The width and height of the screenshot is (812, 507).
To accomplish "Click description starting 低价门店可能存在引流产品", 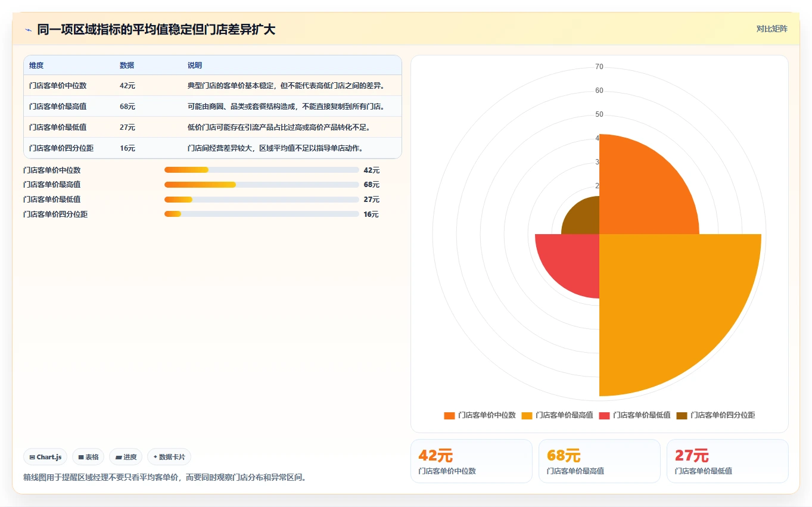I will coord(279,127).
